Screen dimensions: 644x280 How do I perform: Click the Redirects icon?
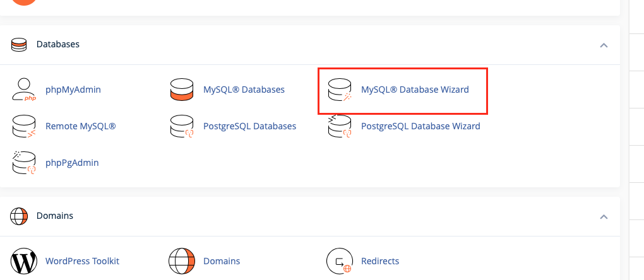pos(340,260)
